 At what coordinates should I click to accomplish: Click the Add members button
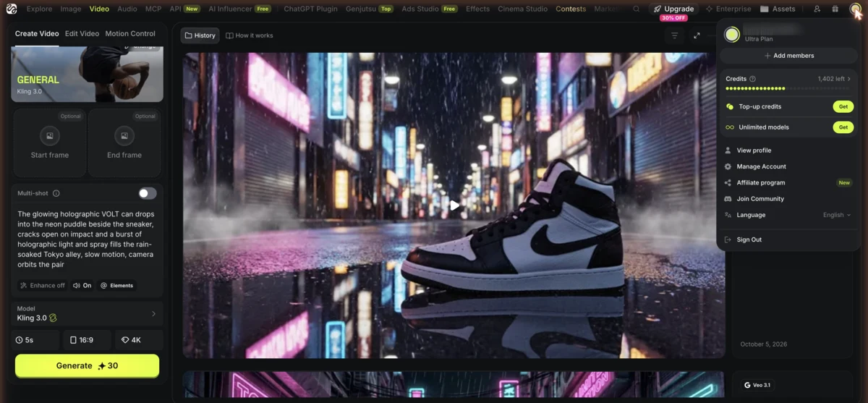(789, 56)
